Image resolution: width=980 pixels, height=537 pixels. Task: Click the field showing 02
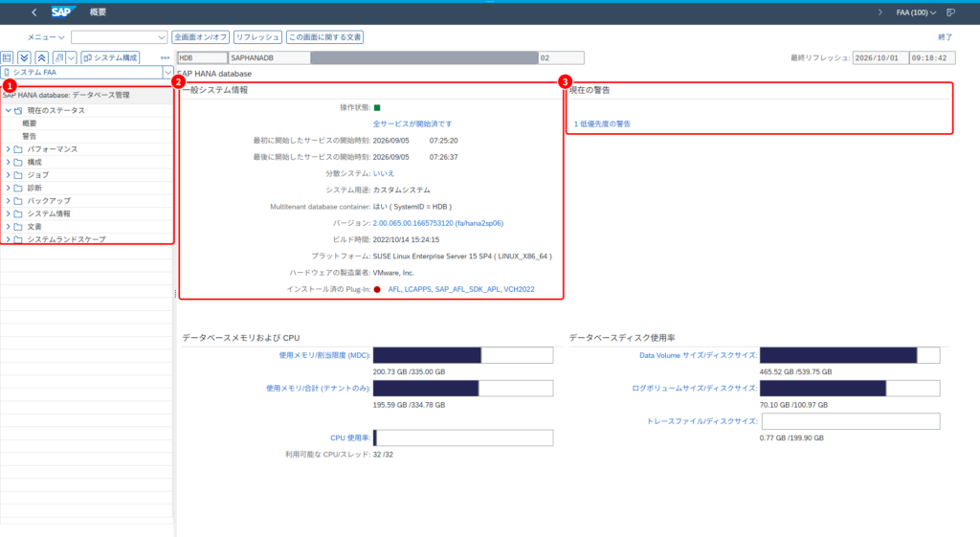point(561,58)
